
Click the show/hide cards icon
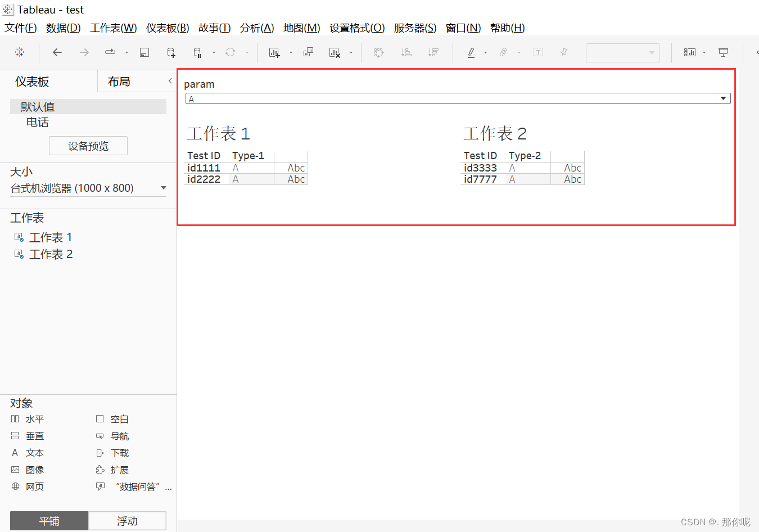pyautogui.click(x=690, y=52)
